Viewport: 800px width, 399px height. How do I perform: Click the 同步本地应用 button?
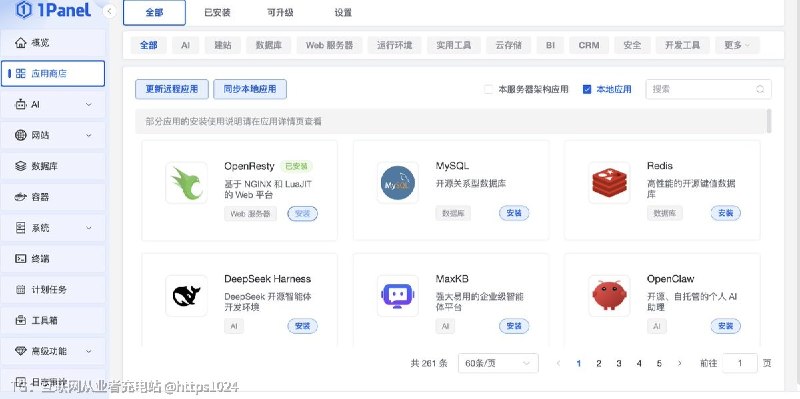pos(250,89)
